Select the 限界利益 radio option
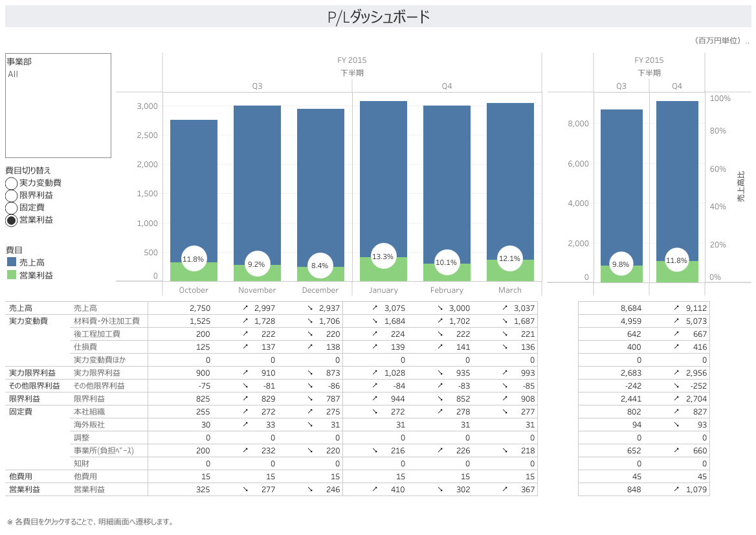Viewport: 756px width, 535px height. pos(12,196)
